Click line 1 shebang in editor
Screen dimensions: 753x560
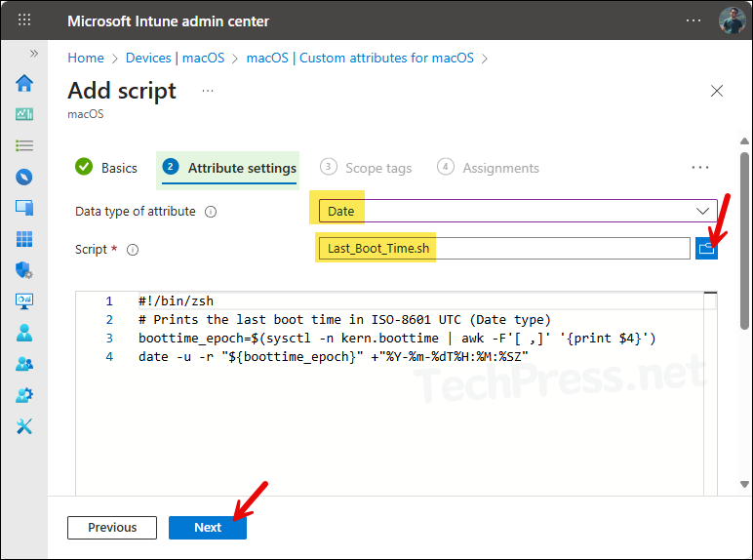point(176,301)
